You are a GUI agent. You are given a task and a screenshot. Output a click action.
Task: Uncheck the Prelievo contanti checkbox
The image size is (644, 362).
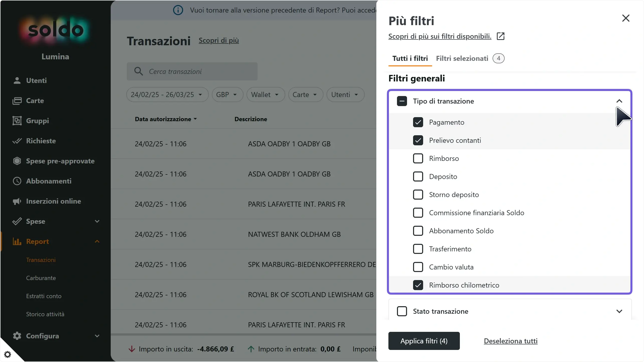click(x=418, y=140)
